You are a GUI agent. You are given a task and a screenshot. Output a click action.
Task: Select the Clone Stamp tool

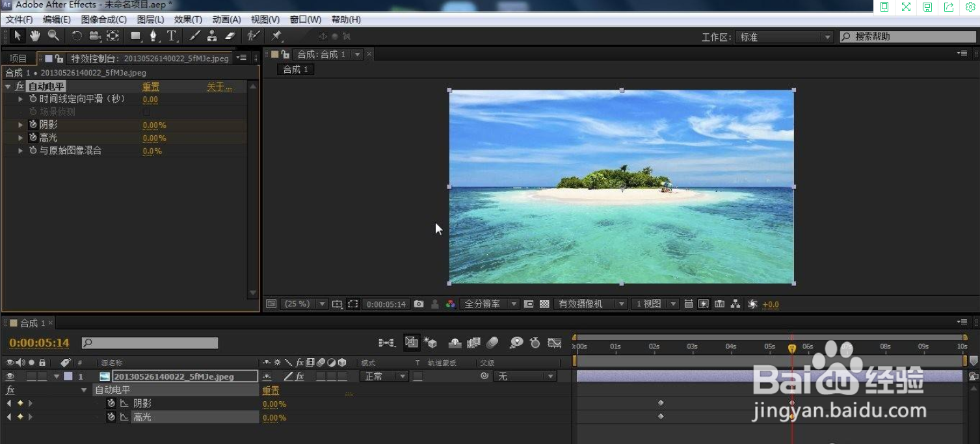pyautogui.click(x=212, y=36)
